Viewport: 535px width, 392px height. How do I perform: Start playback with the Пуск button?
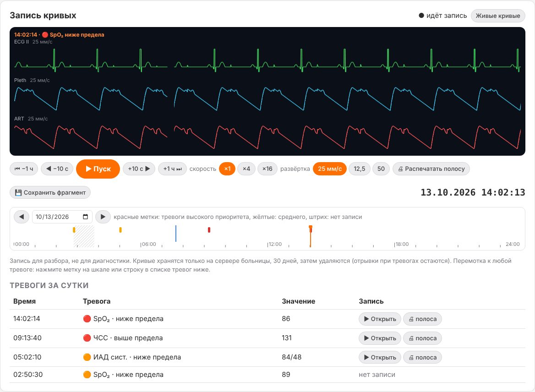pos(98,169)
